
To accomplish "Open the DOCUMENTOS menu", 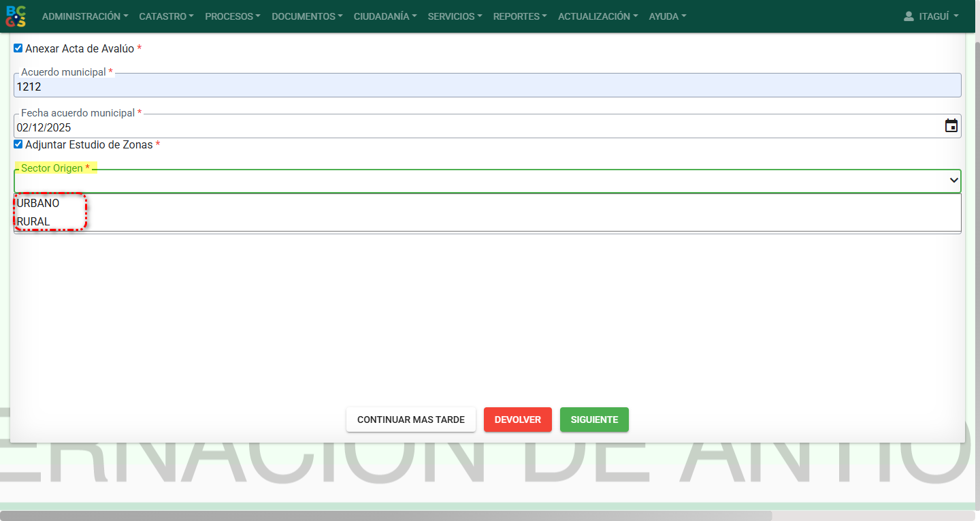I will (307, 16).
